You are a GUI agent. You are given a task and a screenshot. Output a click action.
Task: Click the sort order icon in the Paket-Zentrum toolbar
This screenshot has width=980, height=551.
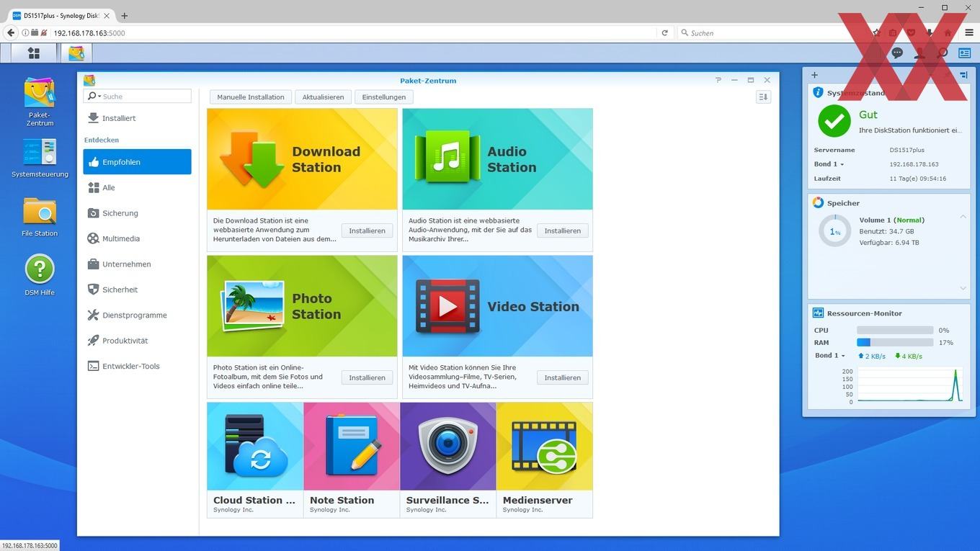(764, 97)
